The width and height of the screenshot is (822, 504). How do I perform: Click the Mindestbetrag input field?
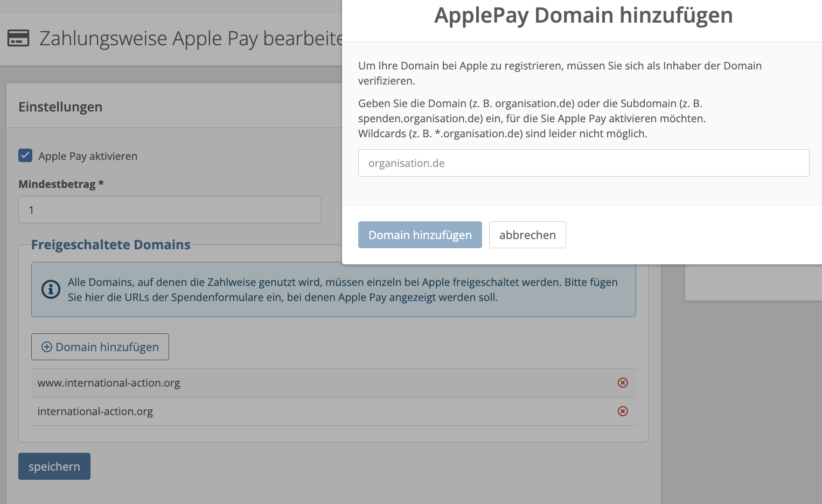[170, 209]
